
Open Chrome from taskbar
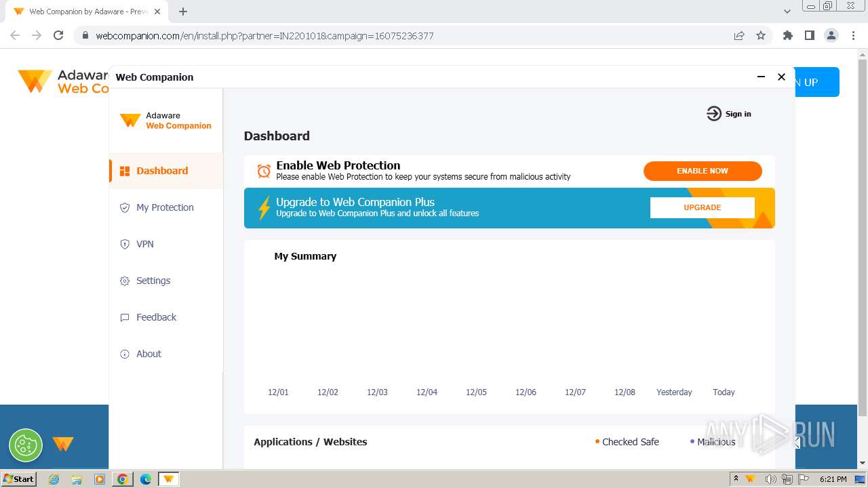click(123, 479)
